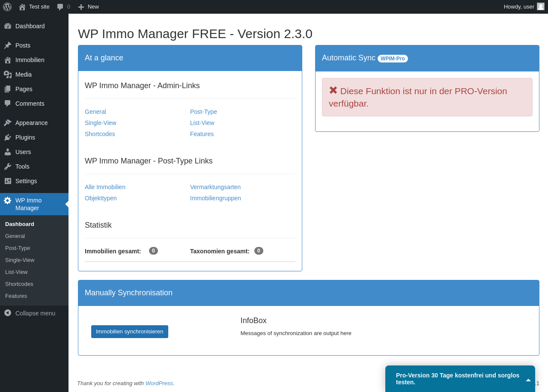Open the Alle Immobilien link
548x392 pixels.
[x=105, y=187]
